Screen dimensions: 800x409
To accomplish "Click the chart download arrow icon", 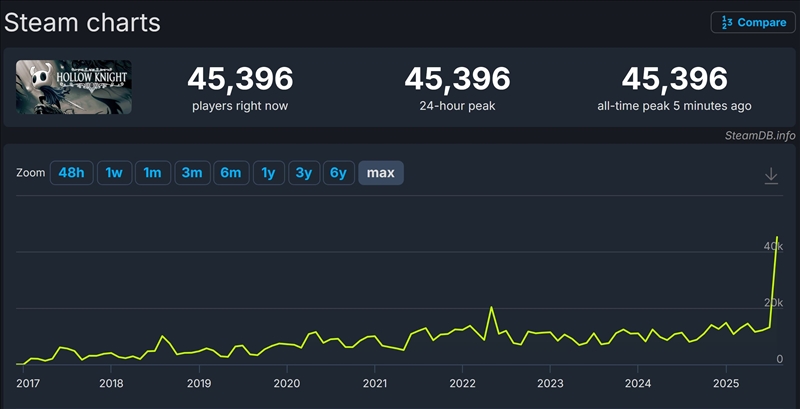I will click(771, 175).
